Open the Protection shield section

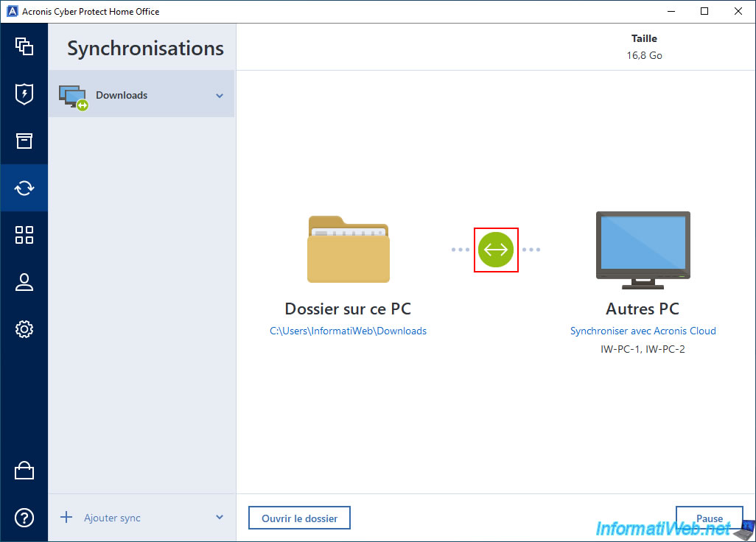24,94
